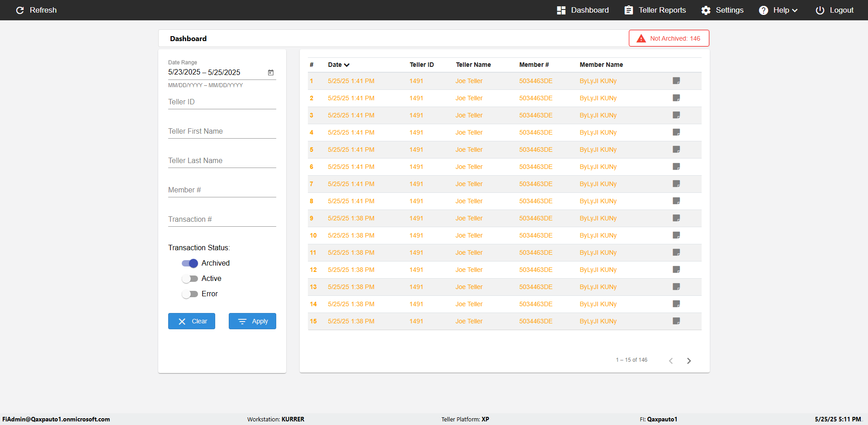Open the Dashboard menu item
The image size is (868, 425).
pos(583,10)
